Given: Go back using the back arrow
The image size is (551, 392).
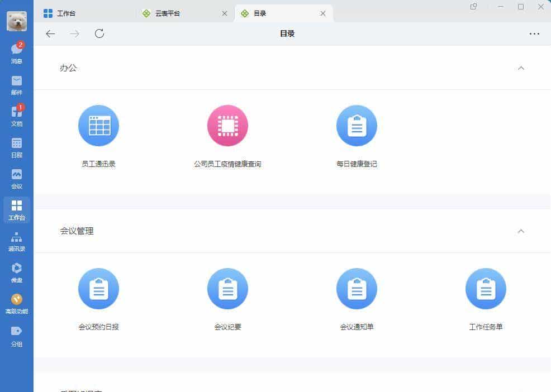Looking at the screenshot, I should pyautogui.click(x=50, y=34).
